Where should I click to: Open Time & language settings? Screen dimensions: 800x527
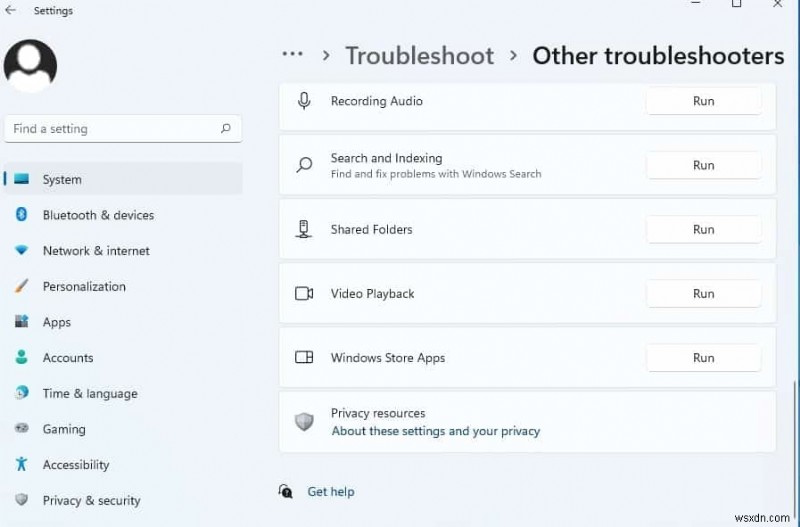(x=90, y=394)
